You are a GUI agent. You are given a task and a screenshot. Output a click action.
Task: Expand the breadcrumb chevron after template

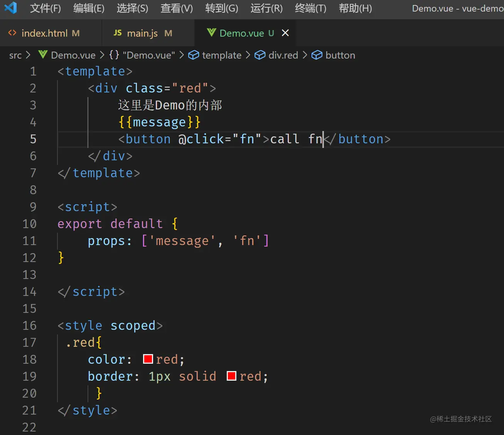point(248,55)
